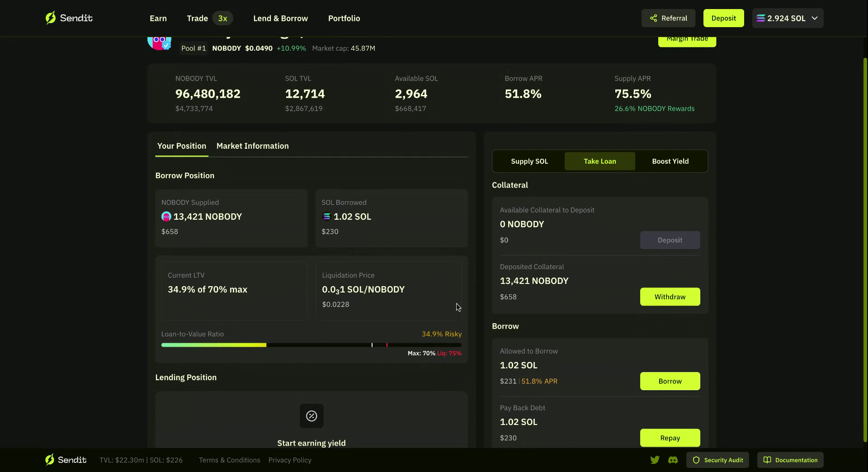868x472 pixels.
Task: Click the Withdraw collateral button
Action: tap(670, 297)
